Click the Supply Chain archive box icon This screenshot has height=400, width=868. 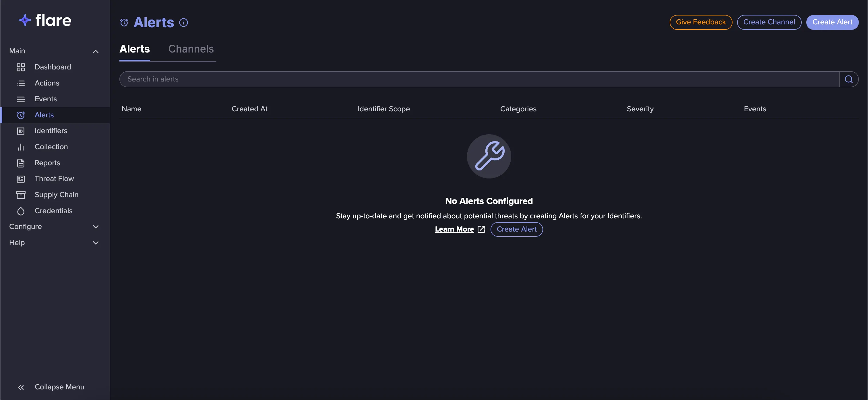pyautogui.click(x=21, y=195)
